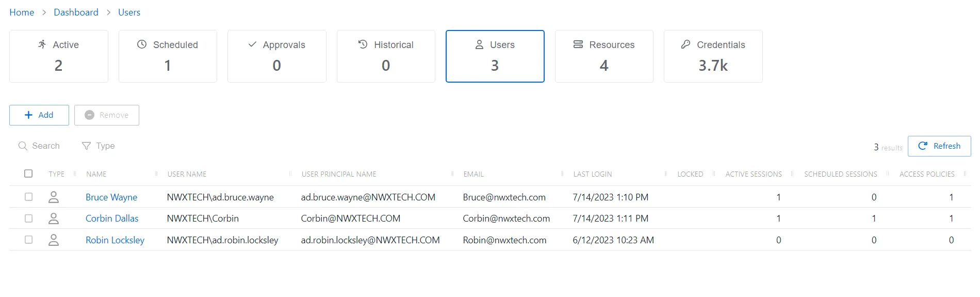
Task: Click email Corbin@nwxtech.com
Action: click(507, 218)
